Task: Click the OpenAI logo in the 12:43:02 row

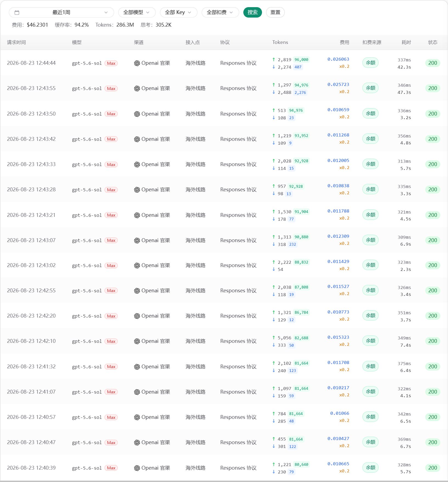Action: point(137,265)
